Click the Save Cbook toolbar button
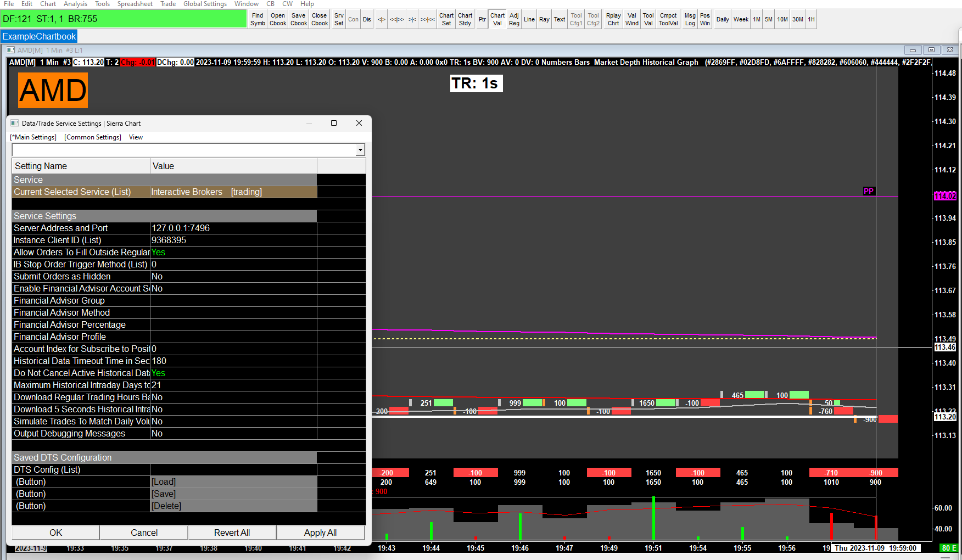The image size is (962, 560). coord(299,19)
